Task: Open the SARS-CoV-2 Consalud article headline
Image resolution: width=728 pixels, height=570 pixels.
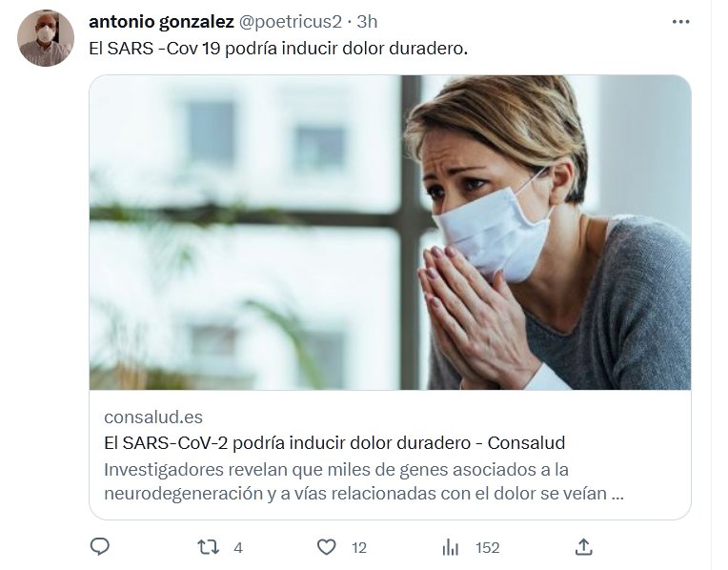Action: (334, 442)
